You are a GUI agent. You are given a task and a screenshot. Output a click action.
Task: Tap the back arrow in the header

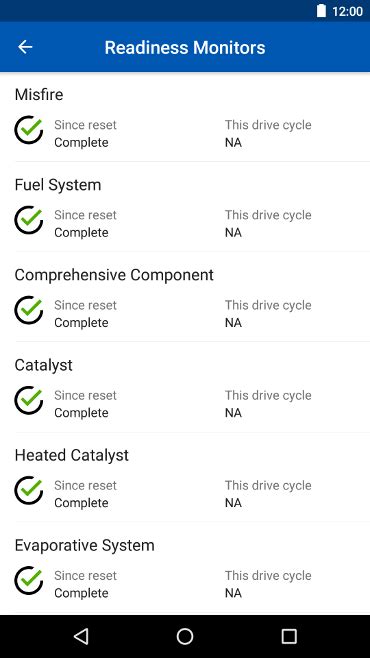click(25, 47)
